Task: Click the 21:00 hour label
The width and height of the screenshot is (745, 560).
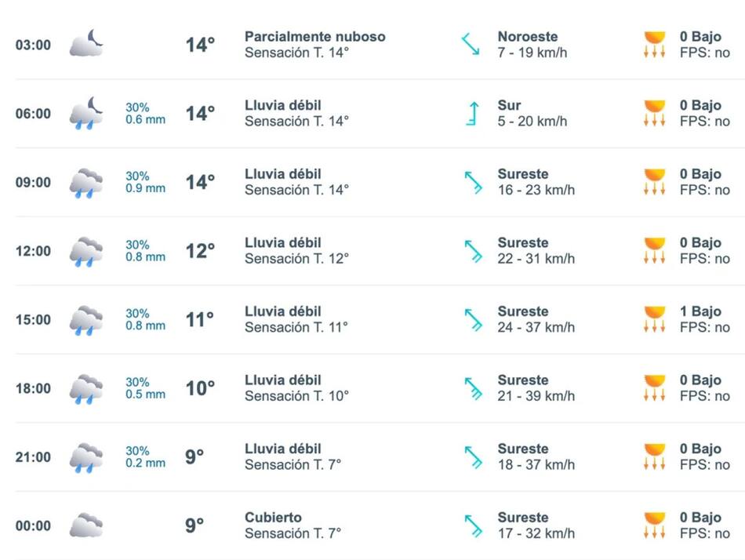Action: pos(33,457)
